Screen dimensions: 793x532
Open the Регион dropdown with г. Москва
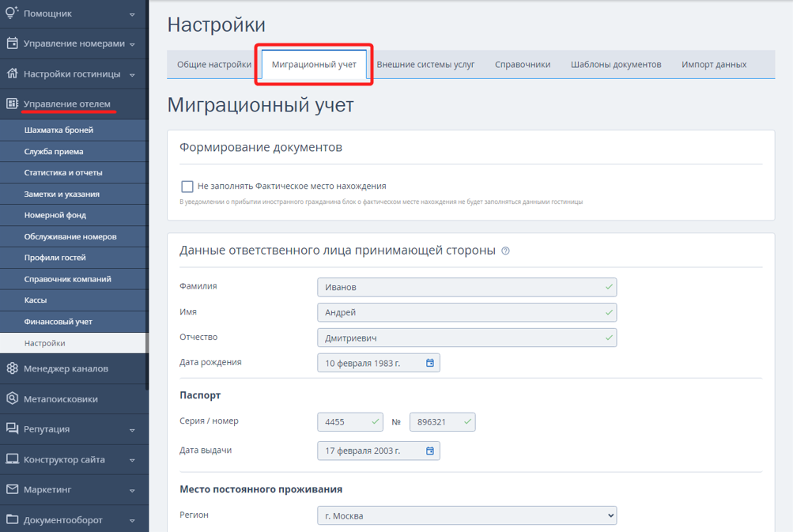[x=466, y=515]
